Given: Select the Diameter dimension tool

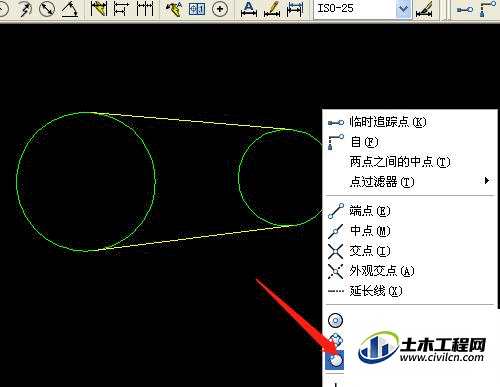Looking at the screenshot, I should click(47, 9).
